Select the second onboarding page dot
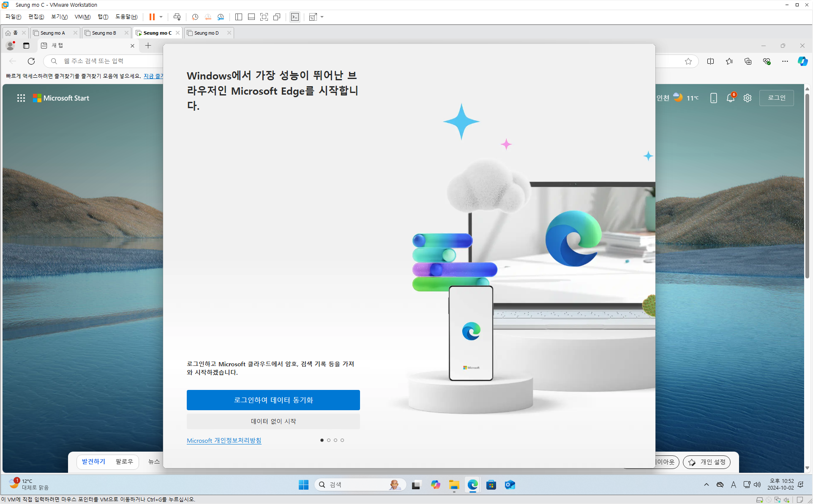 click(329, 440)
